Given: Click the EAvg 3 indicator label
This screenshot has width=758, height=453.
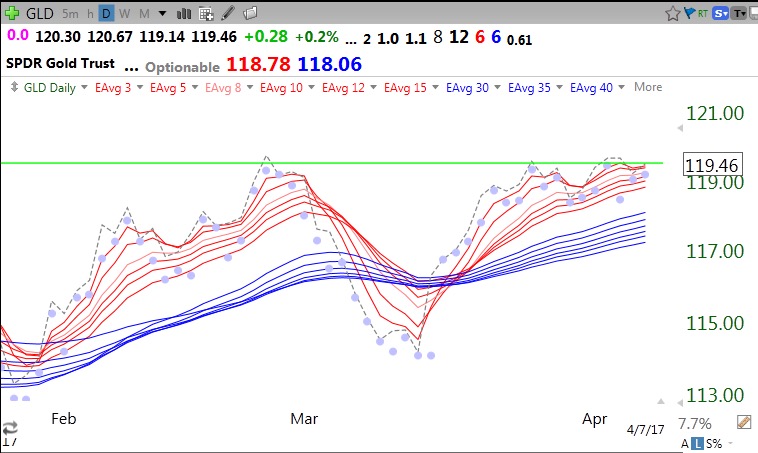Looking at the screenshot, I should 113,88.
